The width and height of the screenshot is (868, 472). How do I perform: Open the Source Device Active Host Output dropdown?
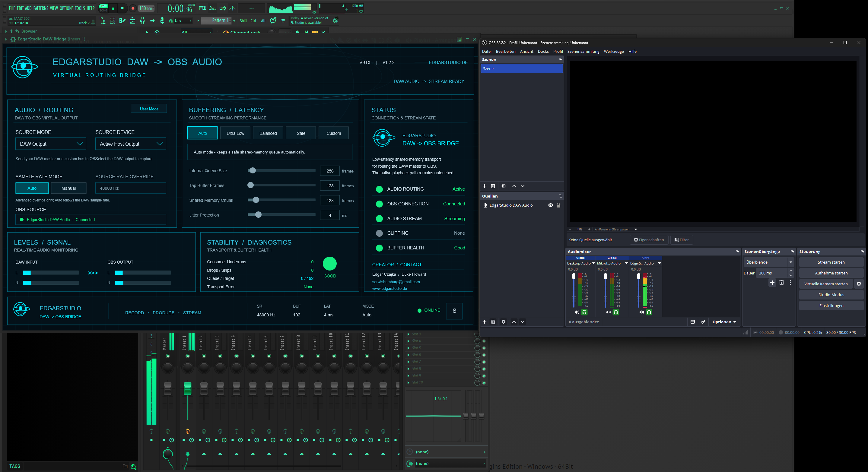[x=131, y=144]
